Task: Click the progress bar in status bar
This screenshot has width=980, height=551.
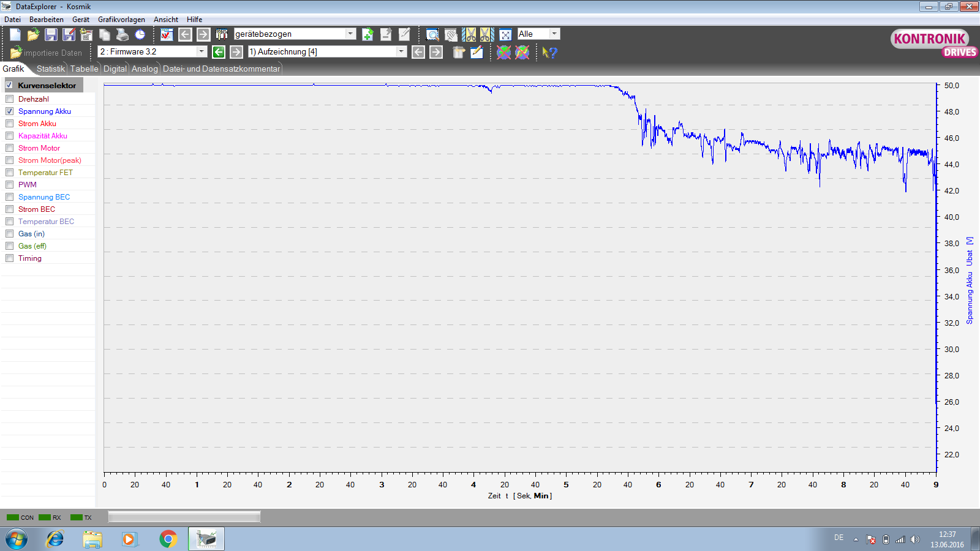Action: [x=184, y=517]
